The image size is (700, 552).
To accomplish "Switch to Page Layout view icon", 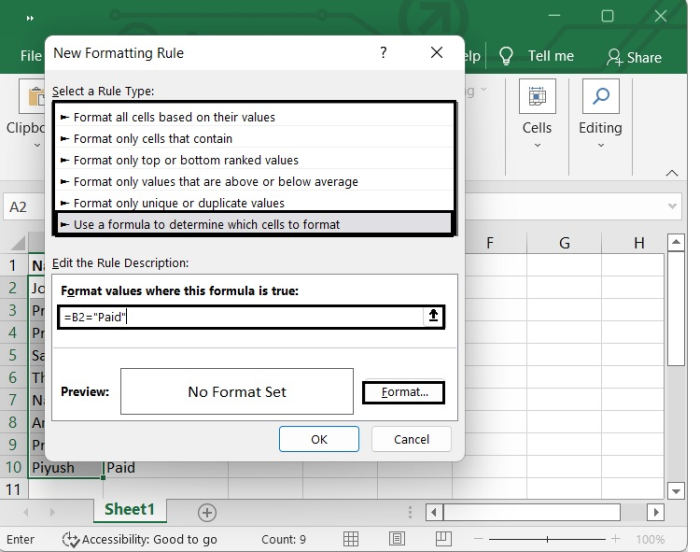I will coord(397,539).
